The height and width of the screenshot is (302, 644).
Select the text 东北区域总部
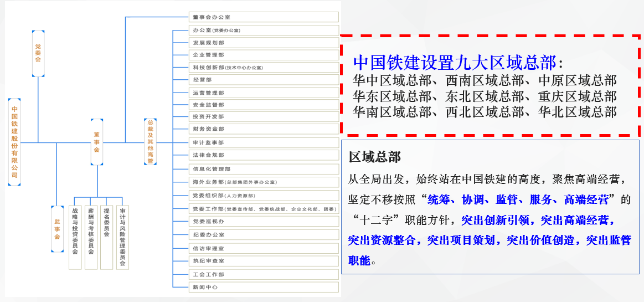coord(485,96)
